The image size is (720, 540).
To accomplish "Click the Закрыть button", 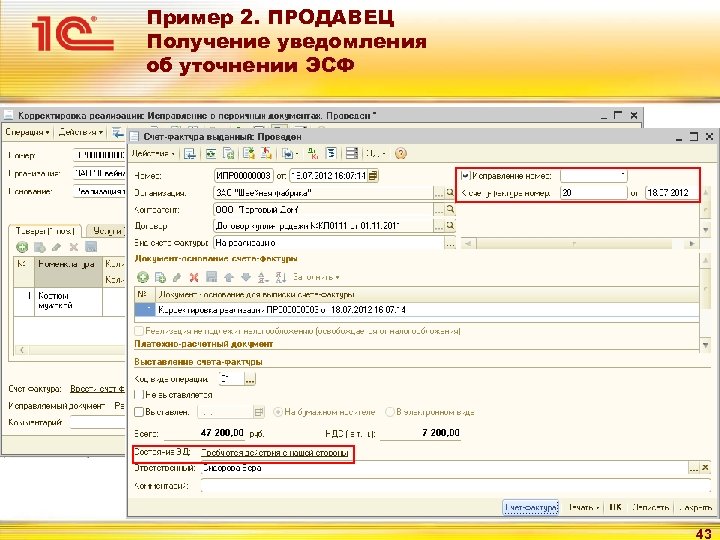I will click(695, 507).
